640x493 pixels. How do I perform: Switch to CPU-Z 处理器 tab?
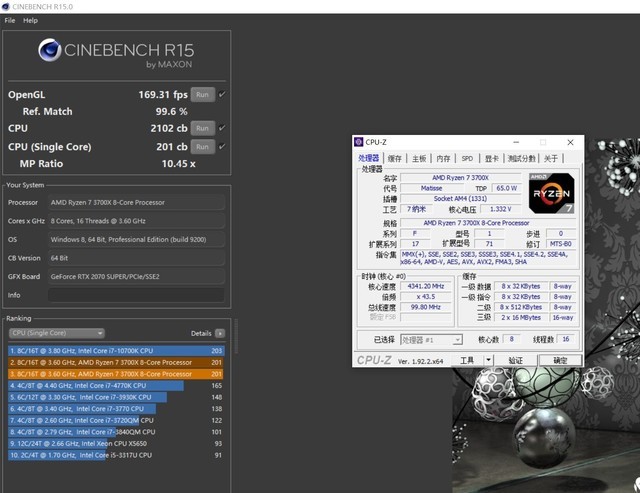click(369, 158)
